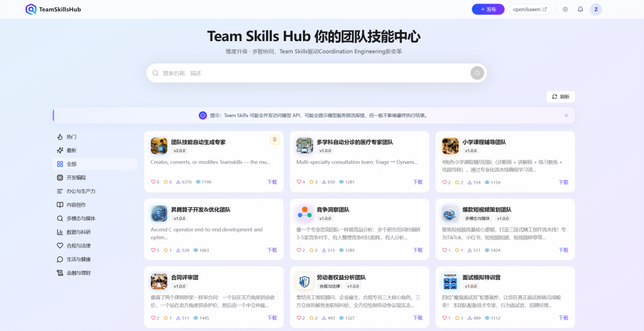644x331 pixels.
Task: Select 金融与理财 category in sidebar
Action: tap(95, 273)
